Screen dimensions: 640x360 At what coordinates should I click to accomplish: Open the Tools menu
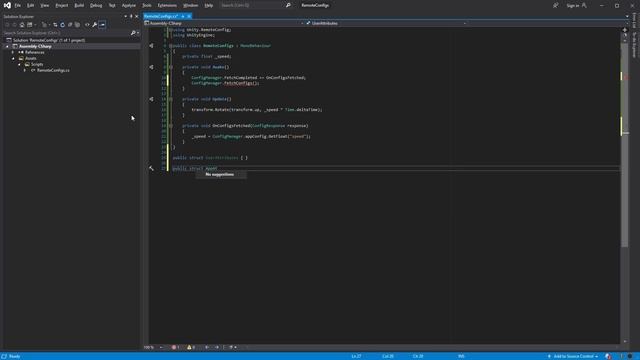point(147,5)
